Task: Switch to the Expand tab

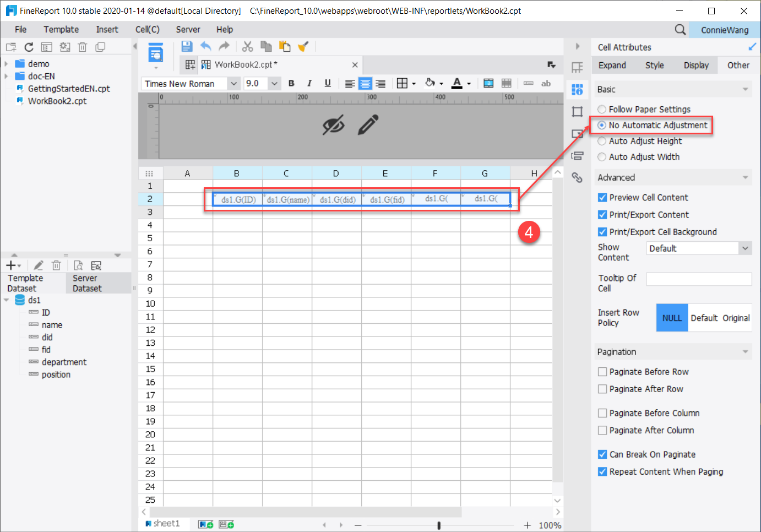Action: coord(612,65)
